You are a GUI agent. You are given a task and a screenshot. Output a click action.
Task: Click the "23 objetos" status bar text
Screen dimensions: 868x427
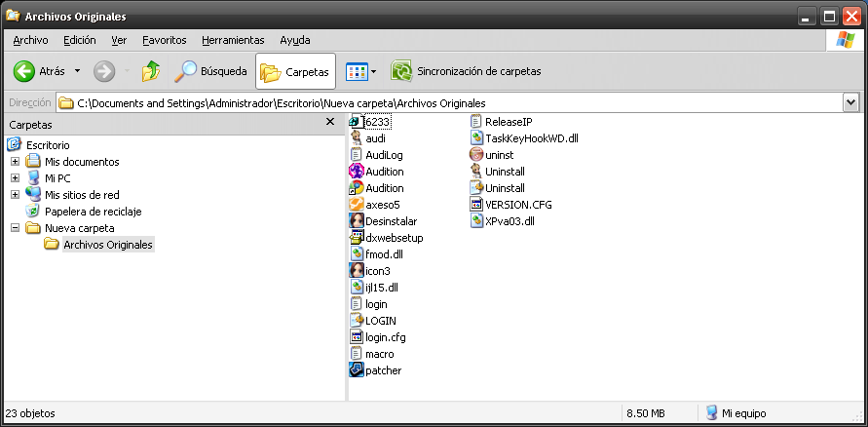(30, 413)
